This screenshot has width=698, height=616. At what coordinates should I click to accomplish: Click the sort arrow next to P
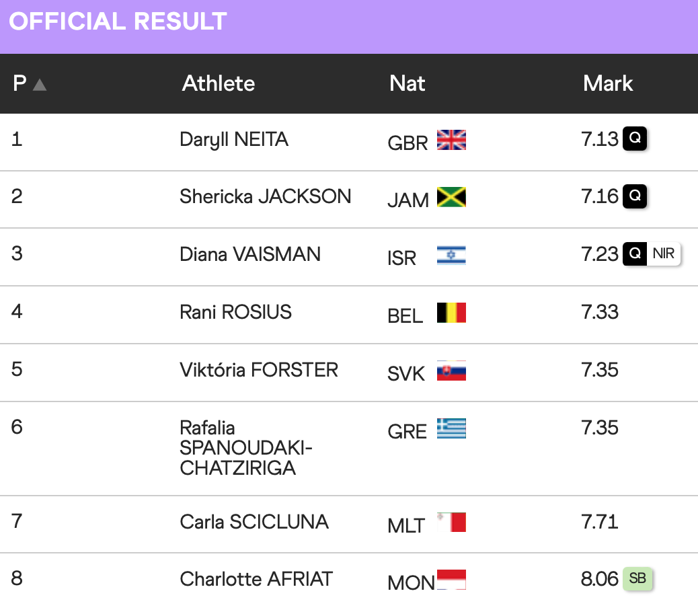(x=40, y=85)
